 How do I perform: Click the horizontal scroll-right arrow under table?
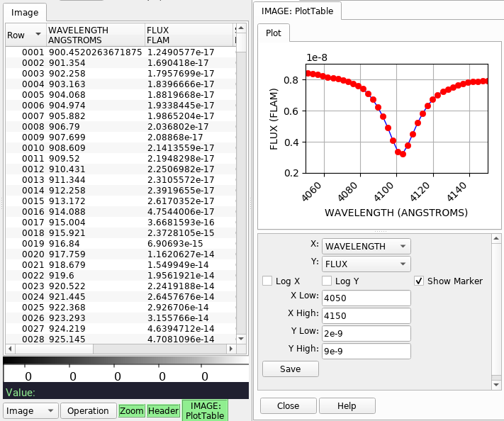point(231,349)
